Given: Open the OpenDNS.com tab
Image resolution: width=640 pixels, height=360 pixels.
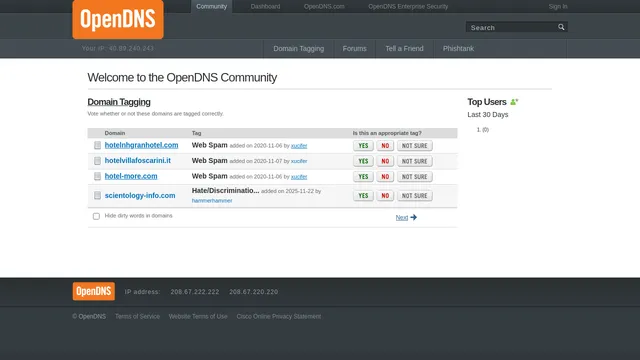Looking at the screenshot, I should coord(324,7).
